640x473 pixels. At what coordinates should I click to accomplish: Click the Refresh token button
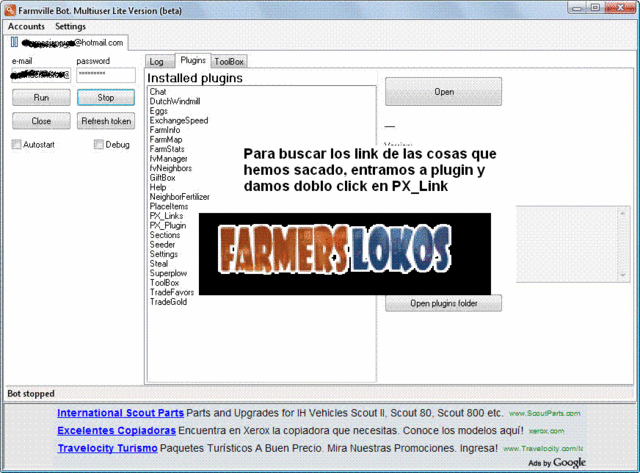pos(106,121)
